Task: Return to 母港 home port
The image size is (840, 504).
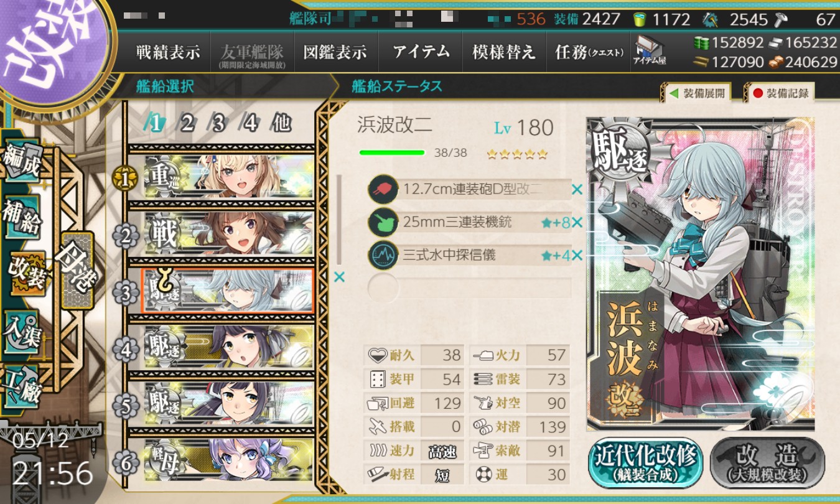Action: coord(76,271)
